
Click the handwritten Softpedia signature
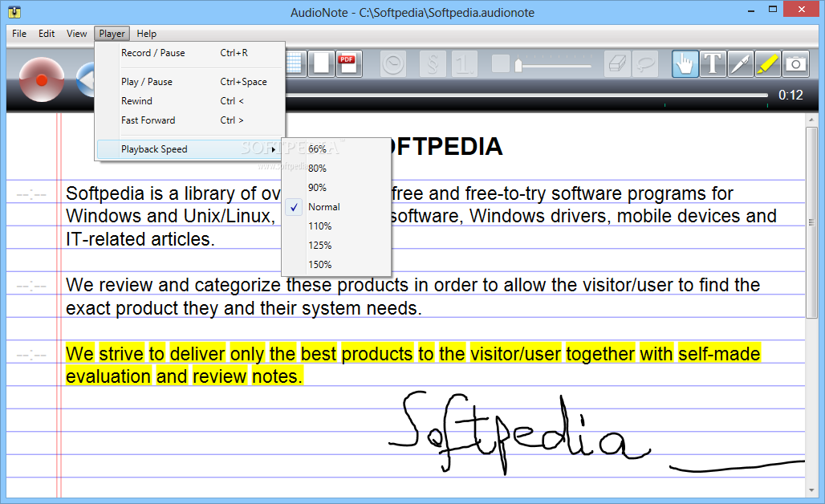coord(520,433)
